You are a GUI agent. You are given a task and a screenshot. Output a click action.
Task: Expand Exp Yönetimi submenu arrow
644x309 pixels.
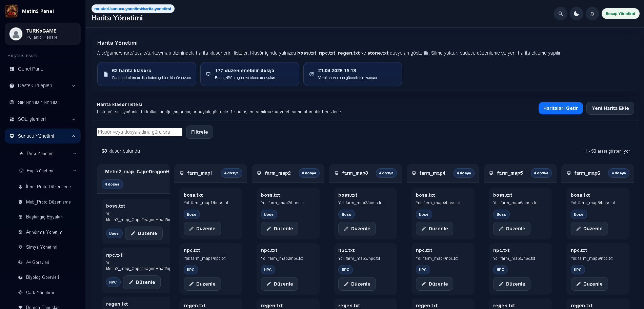tap(75, 171)
